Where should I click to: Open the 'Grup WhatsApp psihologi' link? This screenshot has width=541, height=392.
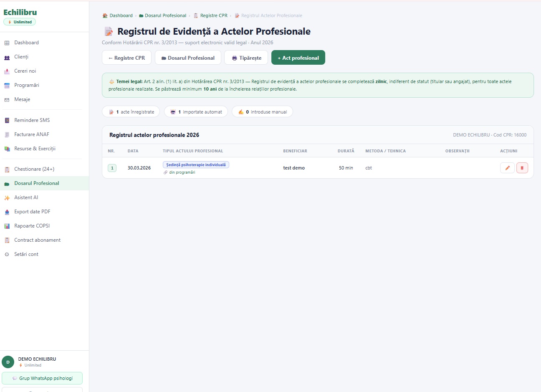[42, 378]
